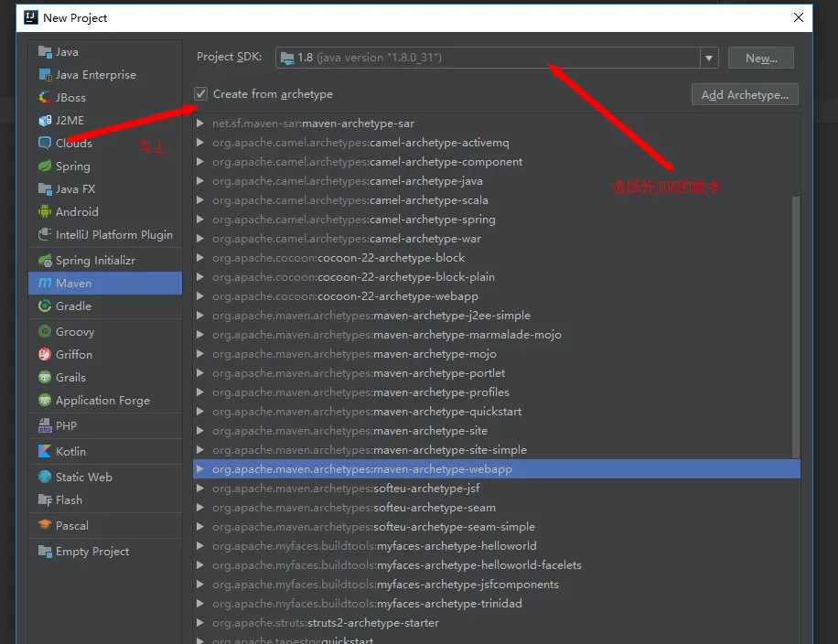Screen dimensions: 838x644
Task: Select maven-archetype-mojo row
Action: pos(497,354)
